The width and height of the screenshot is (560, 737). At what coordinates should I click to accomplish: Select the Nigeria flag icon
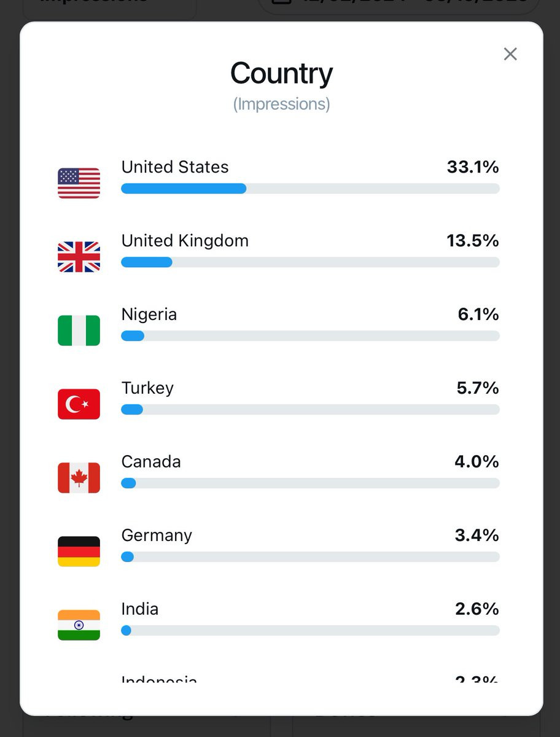pos(79,330)
